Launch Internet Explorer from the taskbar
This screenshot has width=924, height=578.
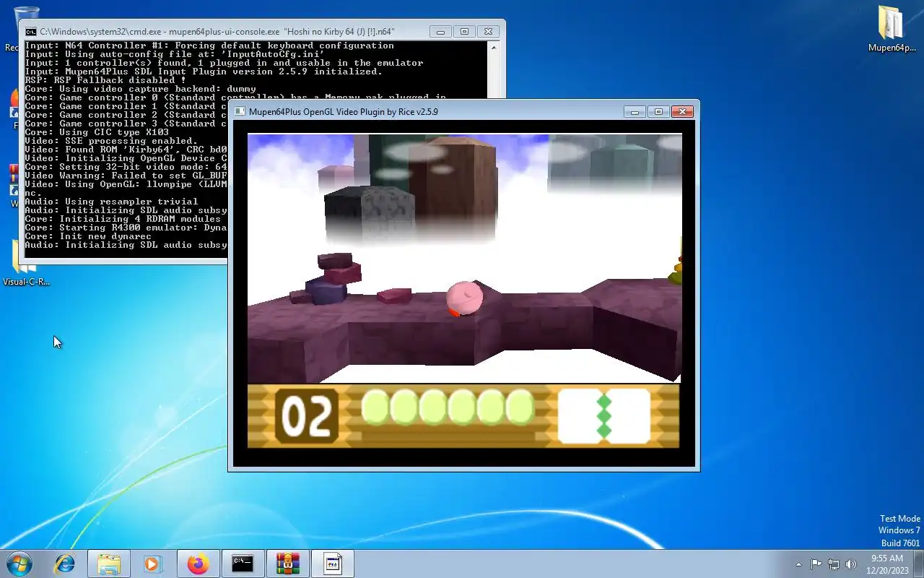65,564
